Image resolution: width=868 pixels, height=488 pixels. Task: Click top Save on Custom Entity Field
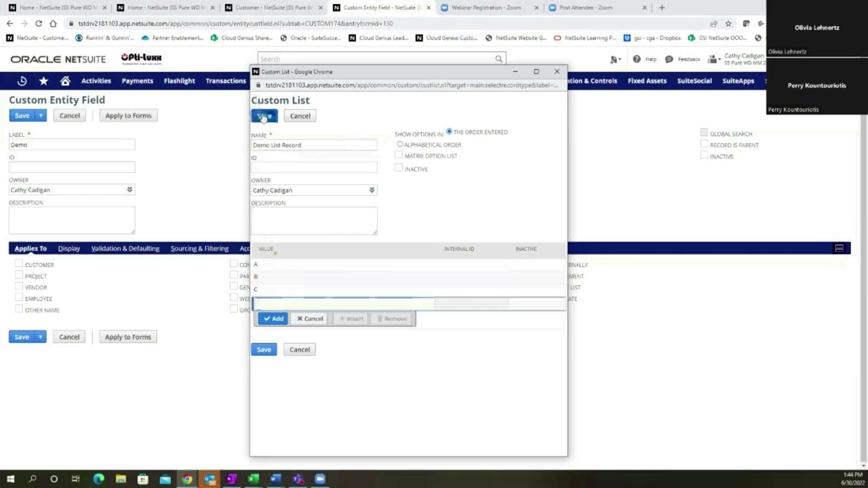pyautogui.click(x=22, y=116)
